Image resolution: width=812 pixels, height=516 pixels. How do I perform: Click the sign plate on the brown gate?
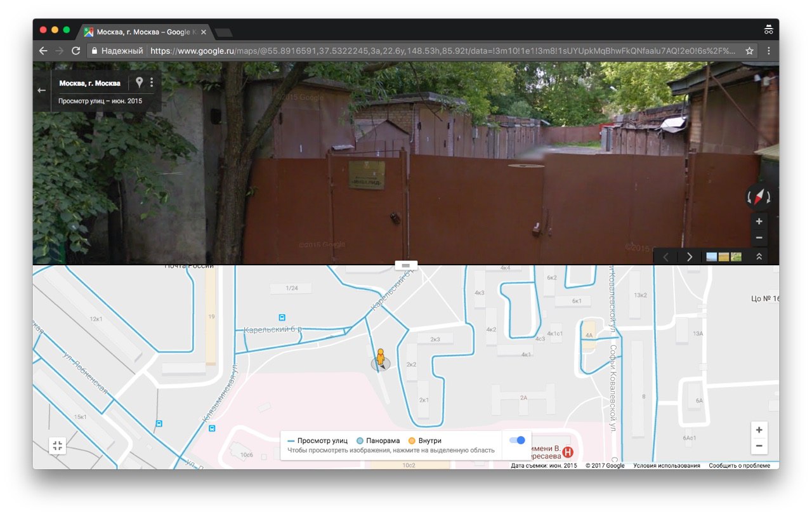coord(367,175)
